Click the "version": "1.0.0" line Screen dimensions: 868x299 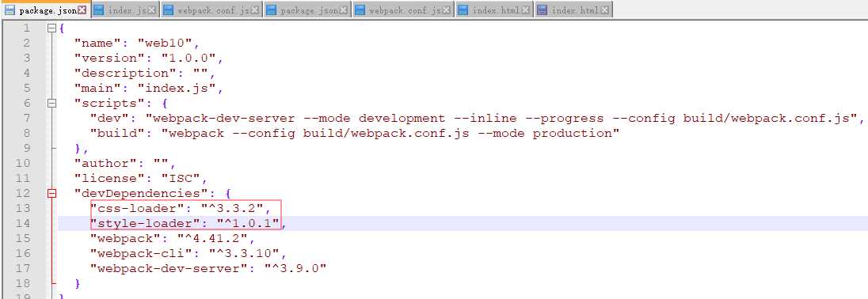click(x=148, y=58)
